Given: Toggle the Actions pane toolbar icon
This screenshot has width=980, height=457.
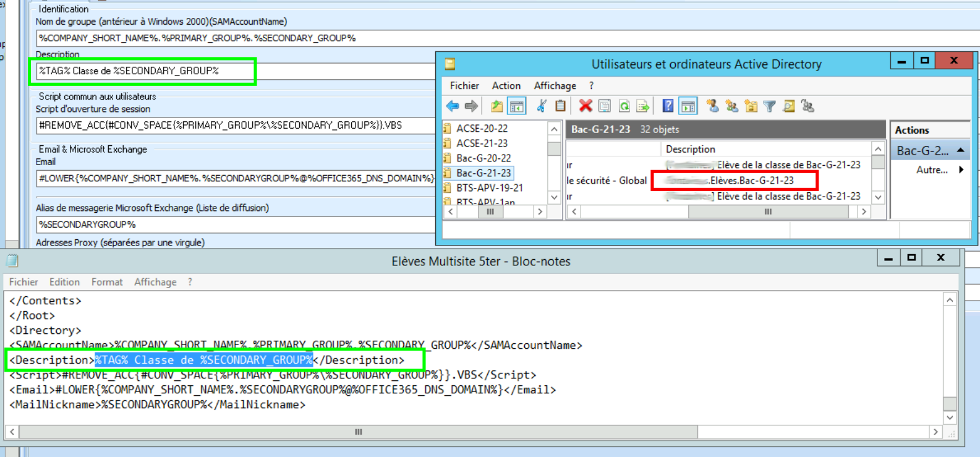Looking at the screenshot, I should [688, 106].
